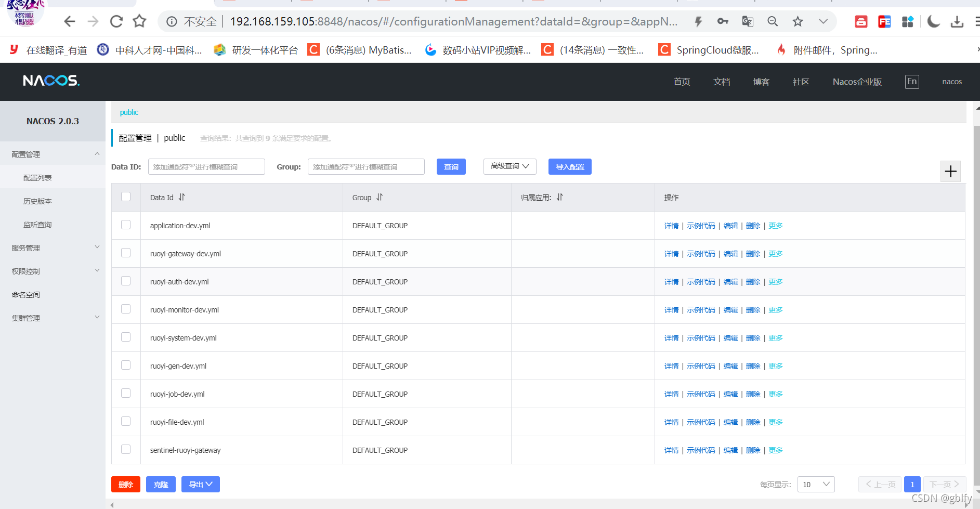Expand the 服务管理 sidebar section
The image size is (980, 509).
[53, 248]
